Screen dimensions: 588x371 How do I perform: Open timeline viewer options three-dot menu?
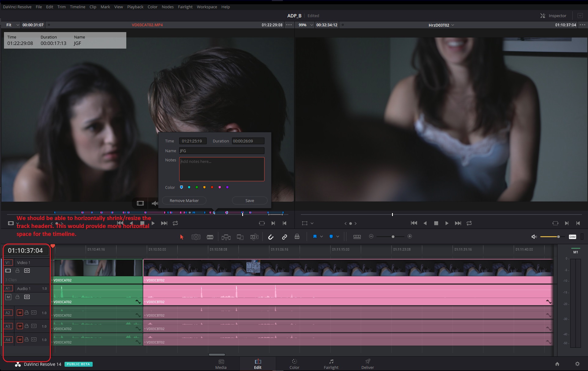(582, 25)
